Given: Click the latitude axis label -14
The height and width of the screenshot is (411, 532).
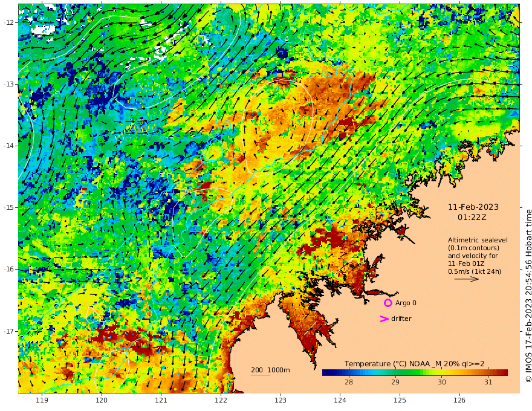Looking at the screenshot, I should pos(9,146).
